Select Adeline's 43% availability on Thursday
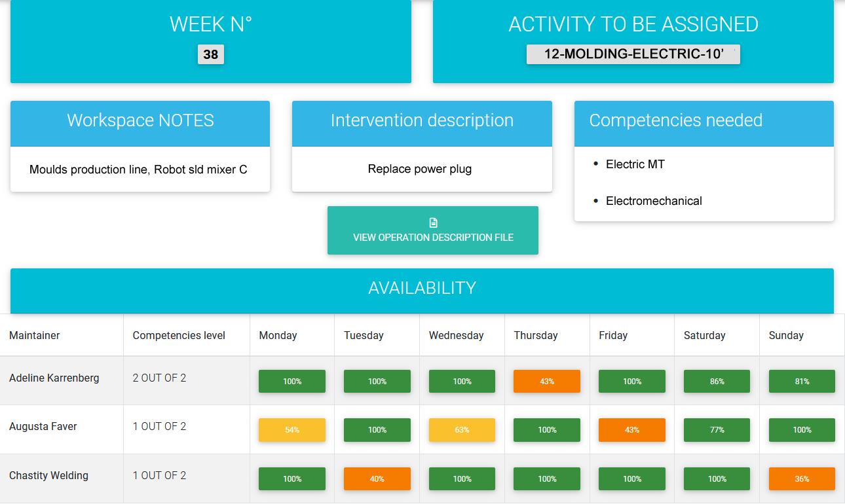Image resolution: width=845 pixels, height=504 pixels. click(x=547, y=381)
